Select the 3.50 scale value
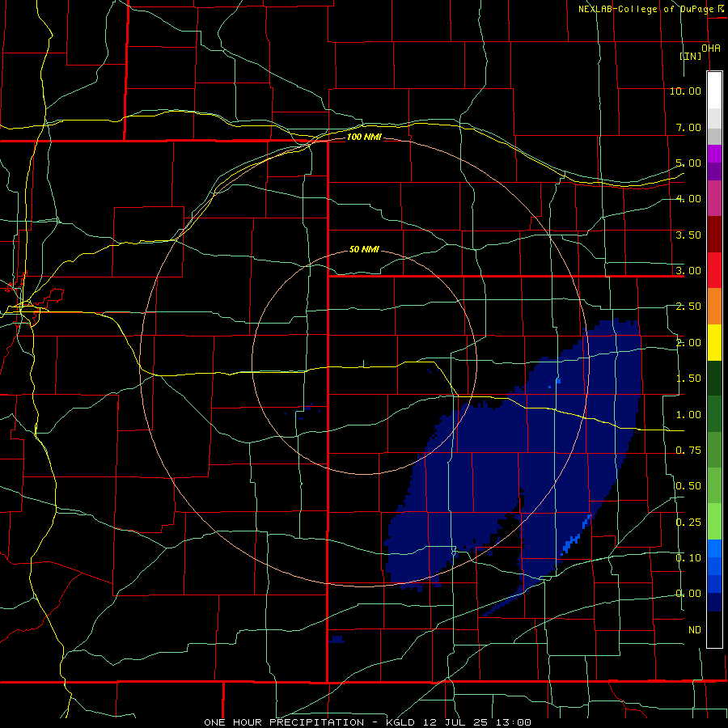 [x=688, y=235]
